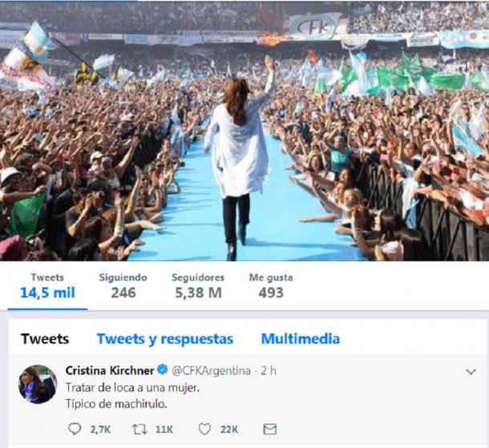This screenshot has width=489, height=448.
Task: Open the tweet options chevron
Action: (471, 372)
